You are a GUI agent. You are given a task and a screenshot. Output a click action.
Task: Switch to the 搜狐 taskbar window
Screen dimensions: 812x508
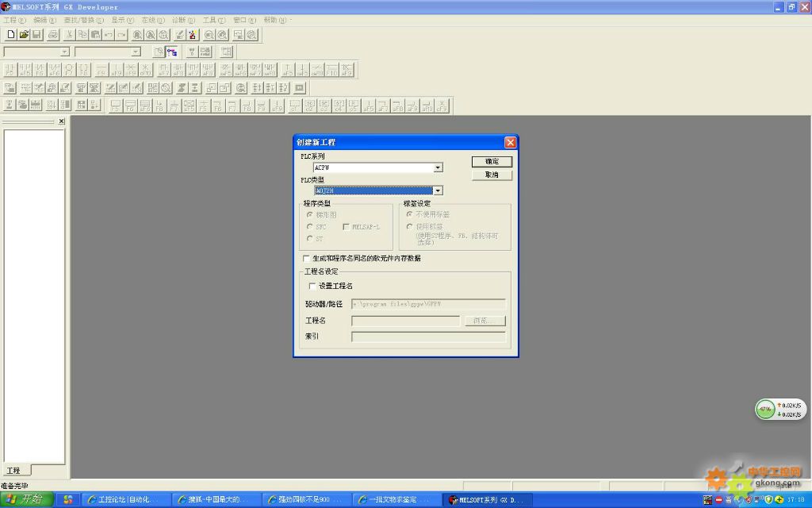[216, 500]
